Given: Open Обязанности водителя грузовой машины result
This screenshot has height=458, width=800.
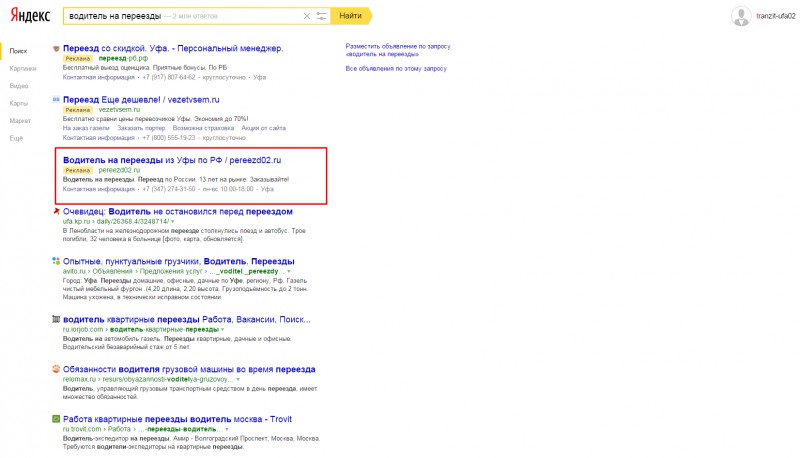Looking at the screenshot, I should click(189, 369).
